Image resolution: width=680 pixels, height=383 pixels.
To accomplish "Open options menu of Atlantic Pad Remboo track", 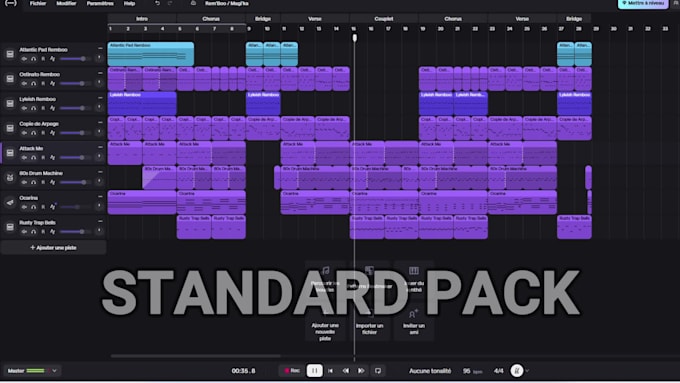I will pos(100,49).
